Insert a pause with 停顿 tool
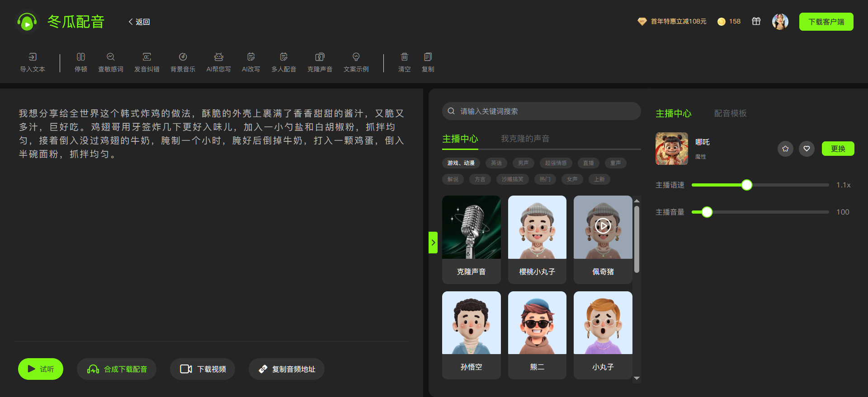The image size is (868, 397). coord(81,62)
